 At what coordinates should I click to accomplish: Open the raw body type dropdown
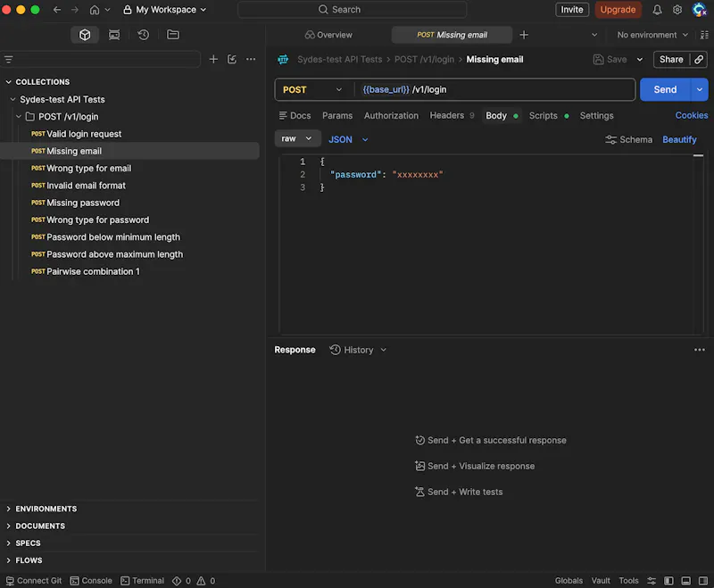click(x=297, y=139)
